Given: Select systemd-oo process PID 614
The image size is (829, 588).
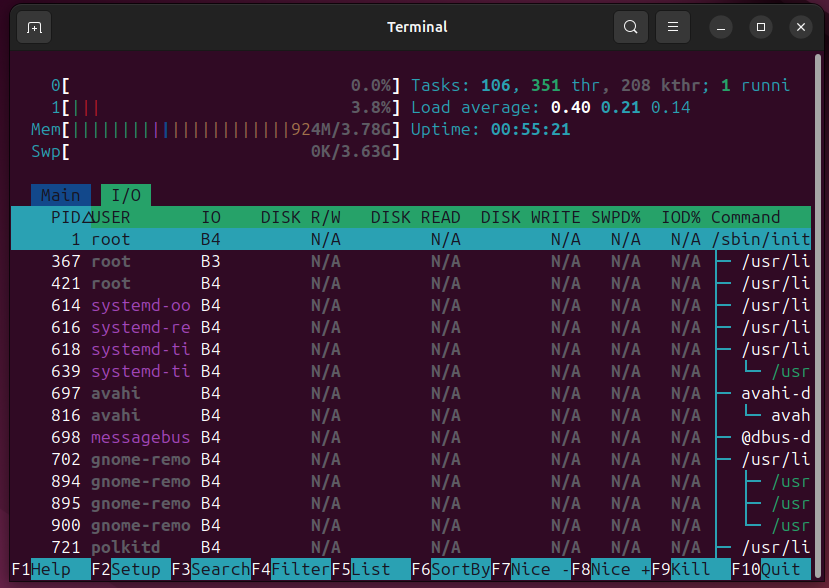Looking at the screenshot, I should 411,306.
